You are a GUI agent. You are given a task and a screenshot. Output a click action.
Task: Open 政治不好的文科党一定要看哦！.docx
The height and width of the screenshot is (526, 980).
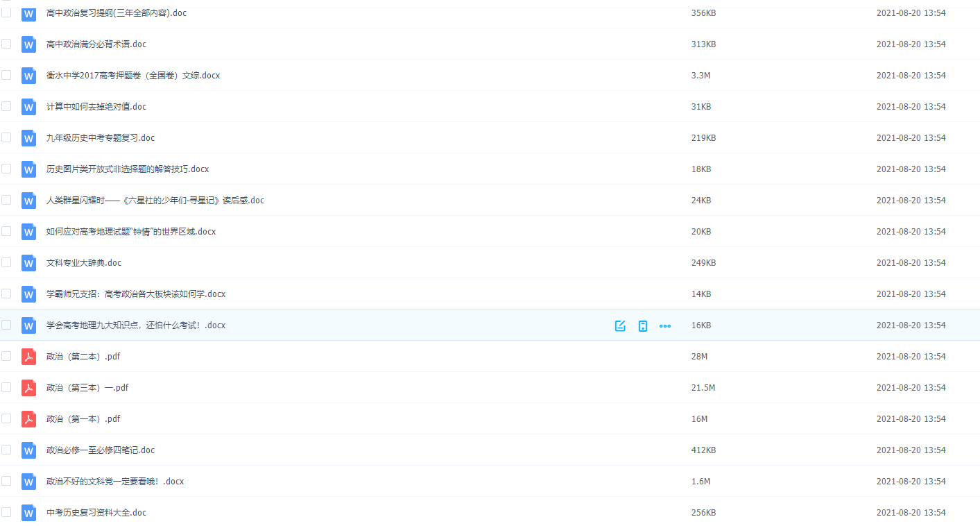pyautogui.click(x=114, y=482)
